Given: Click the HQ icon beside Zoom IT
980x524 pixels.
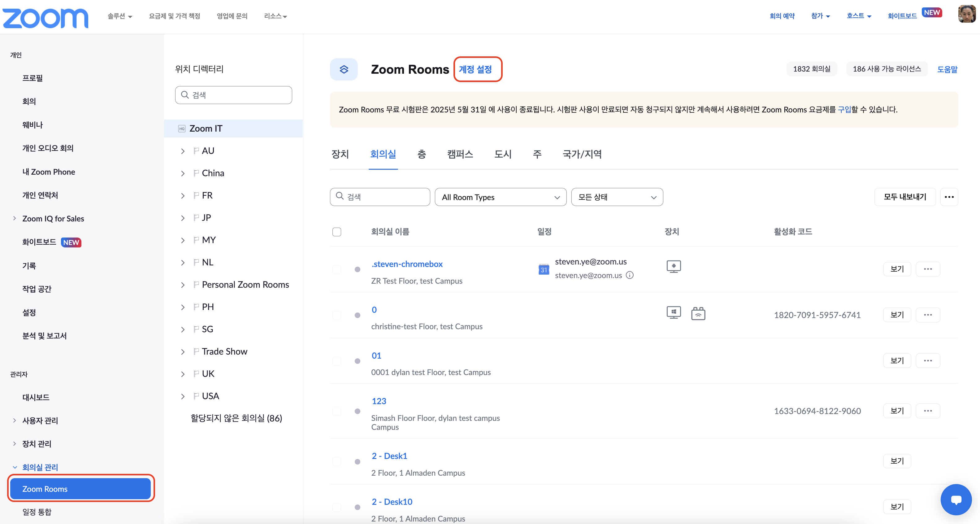Looking at the screenshot, I should (182, 129).
